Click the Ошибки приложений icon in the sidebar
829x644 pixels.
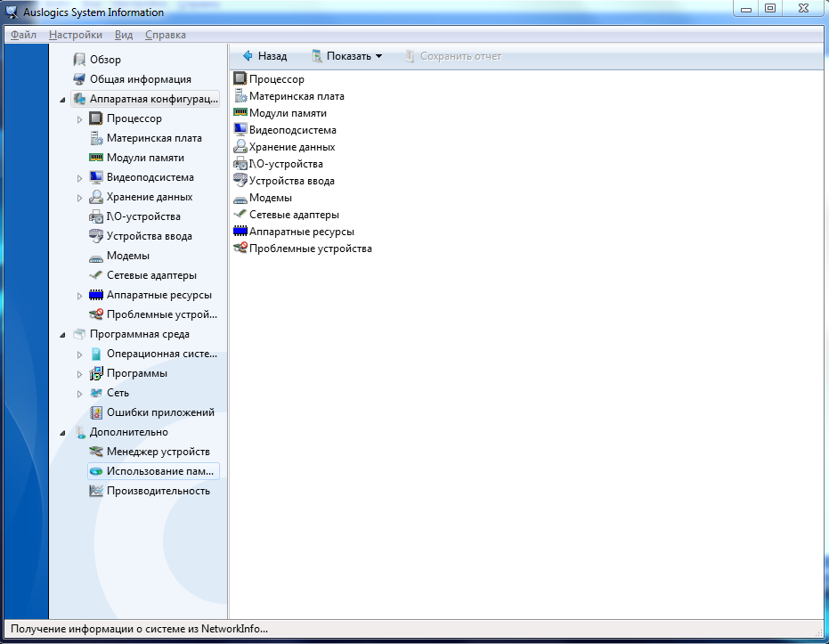pos(95,412)
